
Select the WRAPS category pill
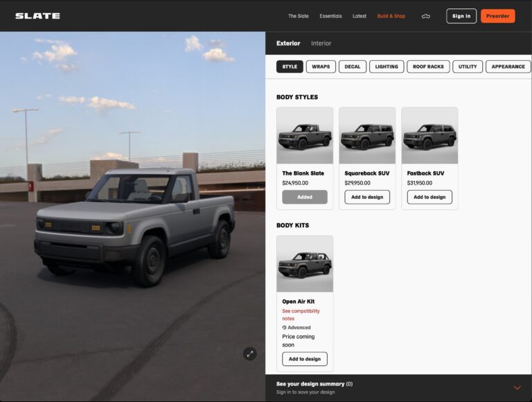click(x=321, y=67)
